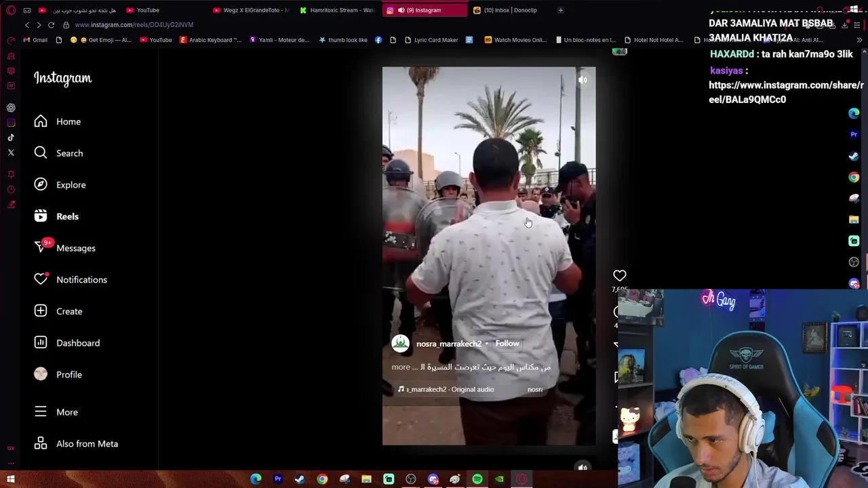868x488 pixels.
Task: Go back in browser history
Action: [27, 25]
